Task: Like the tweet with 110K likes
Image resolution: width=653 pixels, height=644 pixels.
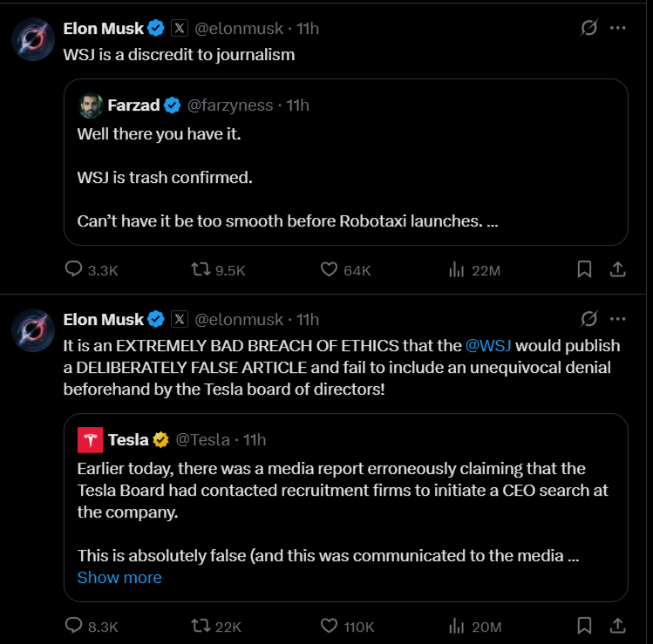Action: (330, 626)
